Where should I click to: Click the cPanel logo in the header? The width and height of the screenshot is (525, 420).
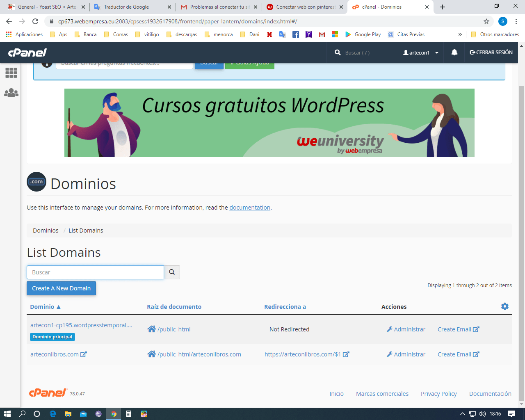tap(27, 52)
